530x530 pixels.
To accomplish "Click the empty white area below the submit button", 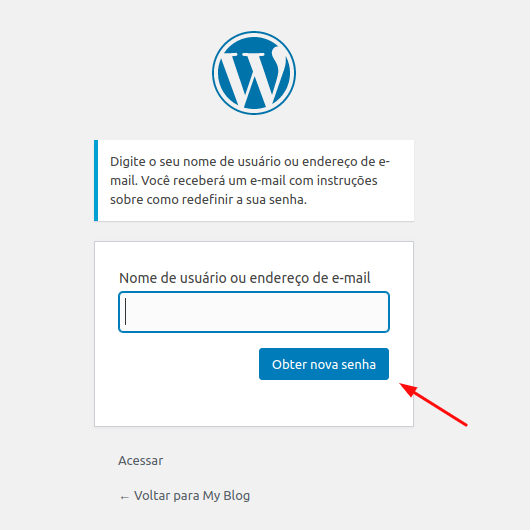I will point(254,403).
